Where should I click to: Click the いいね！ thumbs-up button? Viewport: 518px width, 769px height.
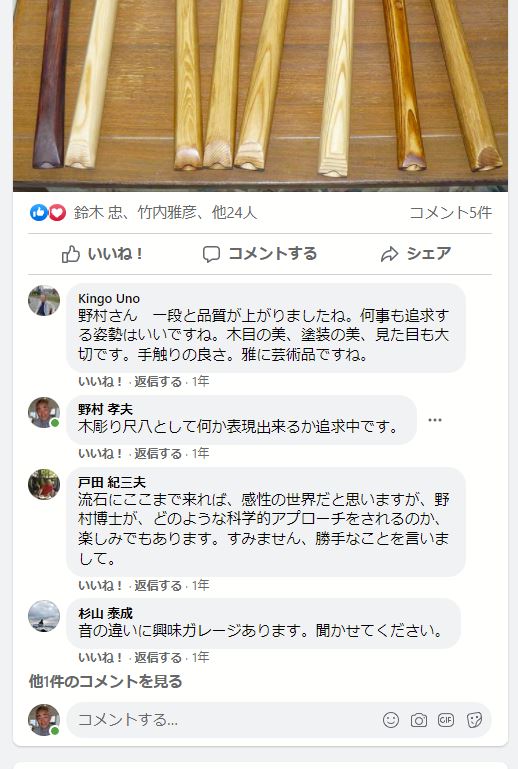102,254
